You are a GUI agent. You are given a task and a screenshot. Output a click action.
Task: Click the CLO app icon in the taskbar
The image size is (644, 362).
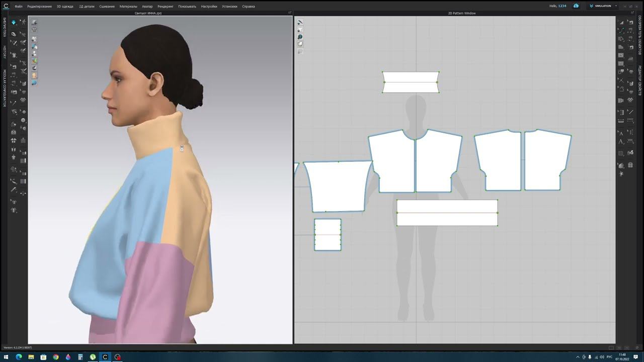click(x=105, y=357)
